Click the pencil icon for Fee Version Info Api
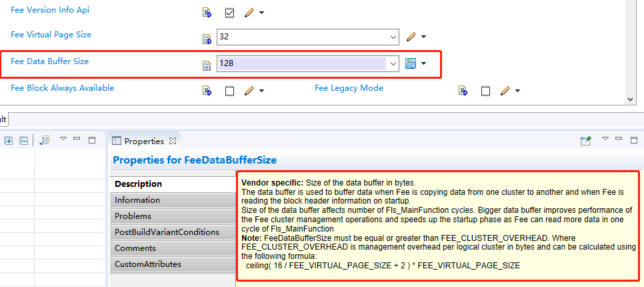The image size is (644, 287). pyautogui.click(x=249, y=13)
